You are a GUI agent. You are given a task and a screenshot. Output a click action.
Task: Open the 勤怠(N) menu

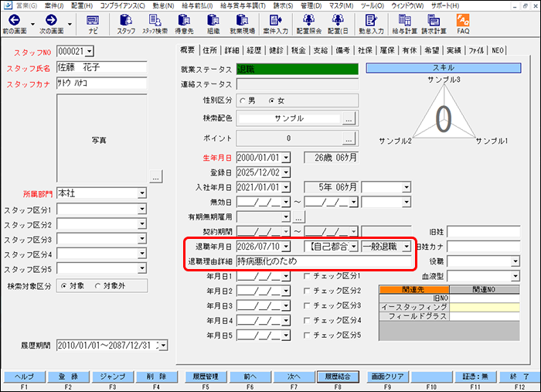pos(164,5)
